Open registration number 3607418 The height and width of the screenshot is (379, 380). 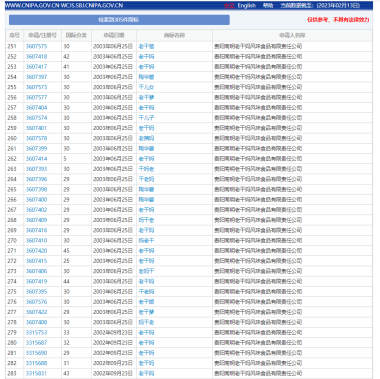tap(37, 57)
